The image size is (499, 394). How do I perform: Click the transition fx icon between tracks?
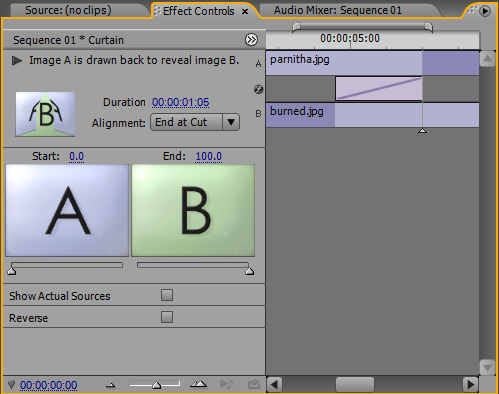click(x=258, y=89)
